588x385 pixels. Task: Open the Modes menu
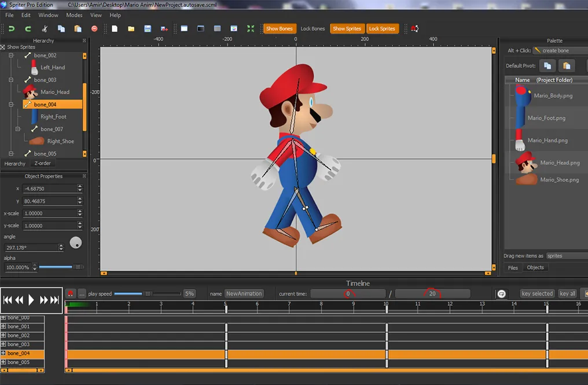74,16
